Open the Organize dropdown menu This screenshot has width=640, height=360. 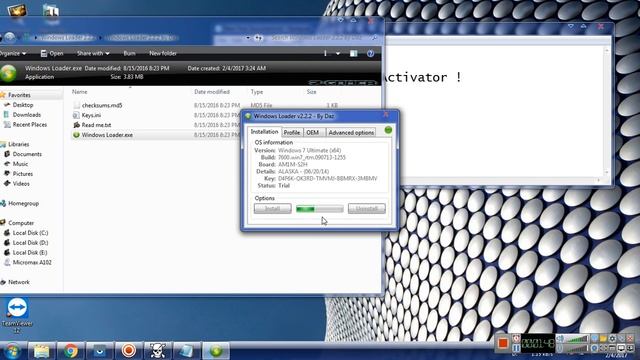(13, 53)
